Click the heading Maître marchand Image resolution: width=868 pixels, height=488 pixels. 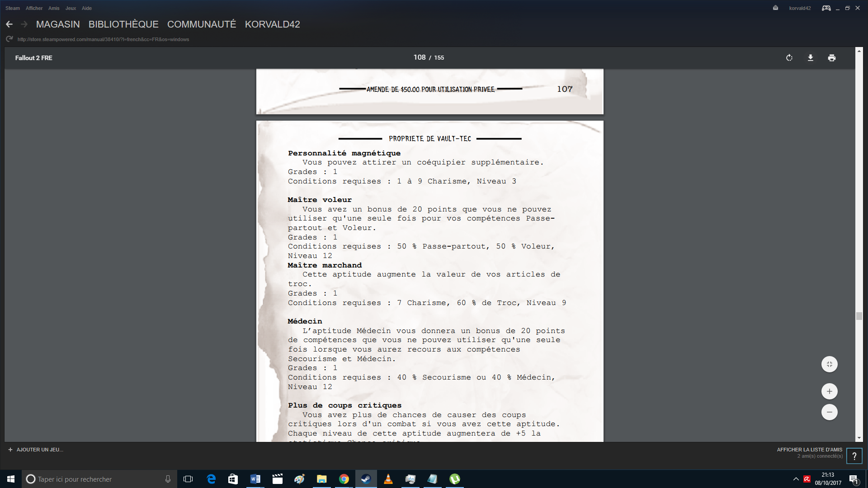tap(325, 265)
